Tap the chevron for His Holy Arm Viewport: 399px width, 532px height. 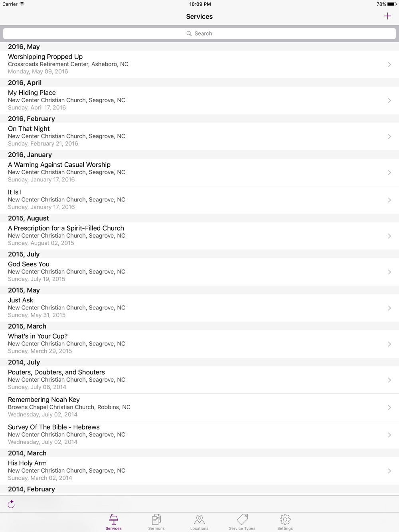point(389,471)
